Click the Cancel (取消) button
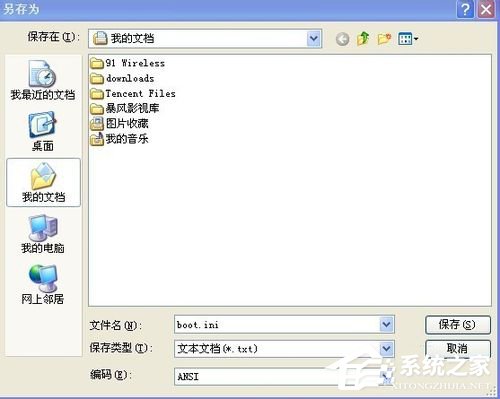This screenshot has height=399, width=500. 458,349
